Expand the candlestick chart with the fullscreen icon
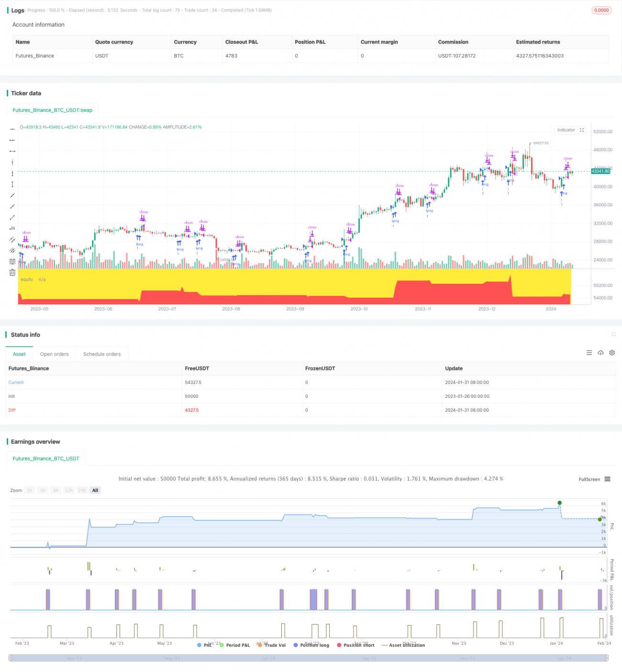The height and width of the screenshot is (672, 622). (582, 130)
